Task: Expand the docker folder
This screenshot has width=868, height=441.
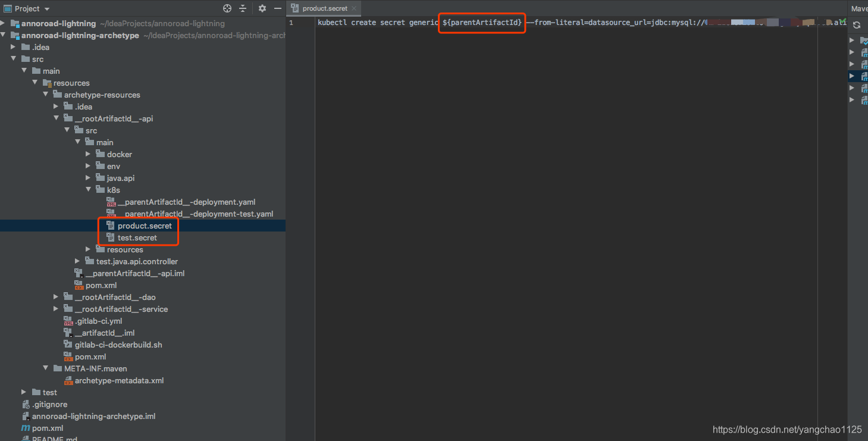Action: pyautogui.click(x=88, y=154)
